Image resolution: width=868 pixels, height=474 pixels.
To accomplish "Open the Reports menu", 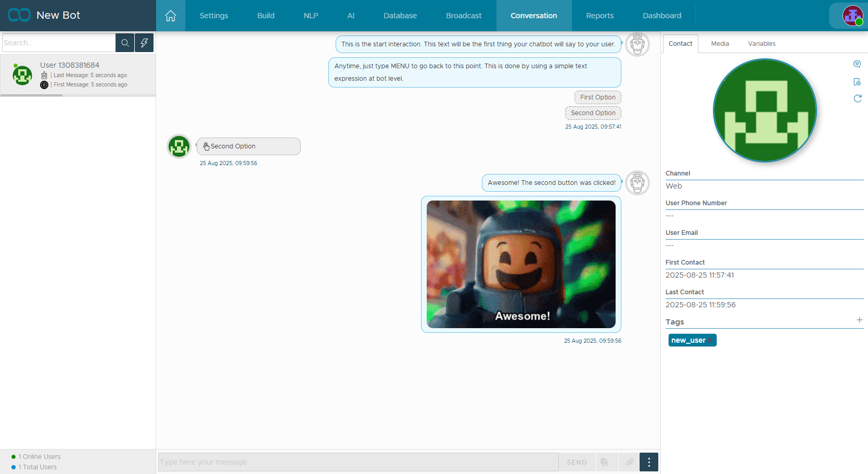I will 599,16.
